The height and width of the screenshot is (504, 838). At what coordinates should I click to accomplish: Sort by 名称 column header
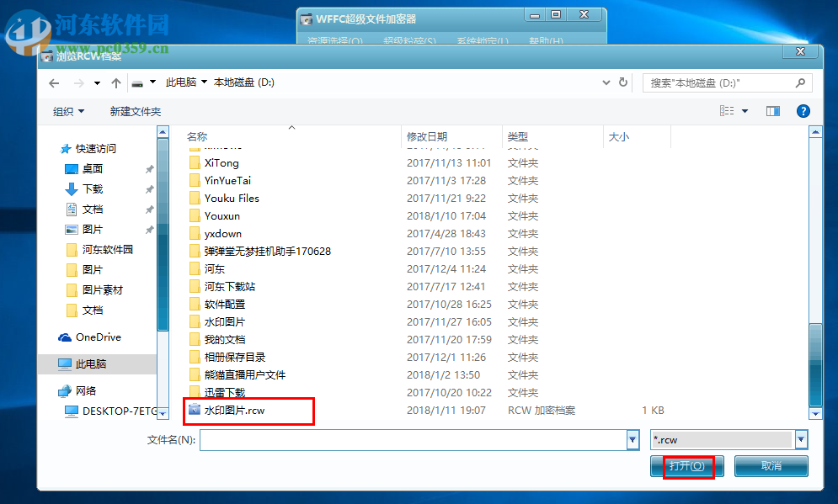(197, 136)
